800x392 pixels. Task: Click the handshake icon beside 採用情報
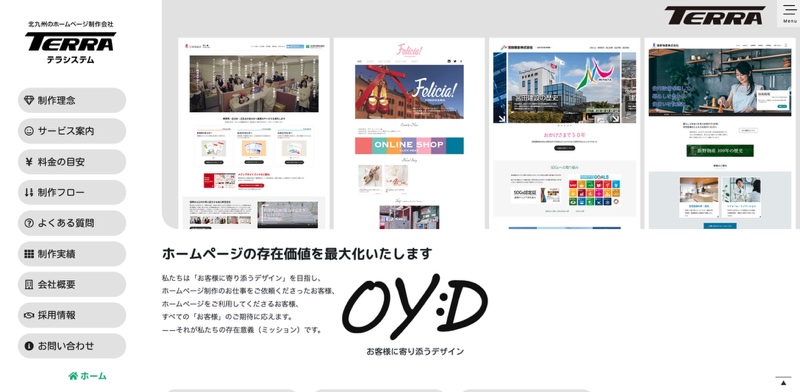pos(29,315)
